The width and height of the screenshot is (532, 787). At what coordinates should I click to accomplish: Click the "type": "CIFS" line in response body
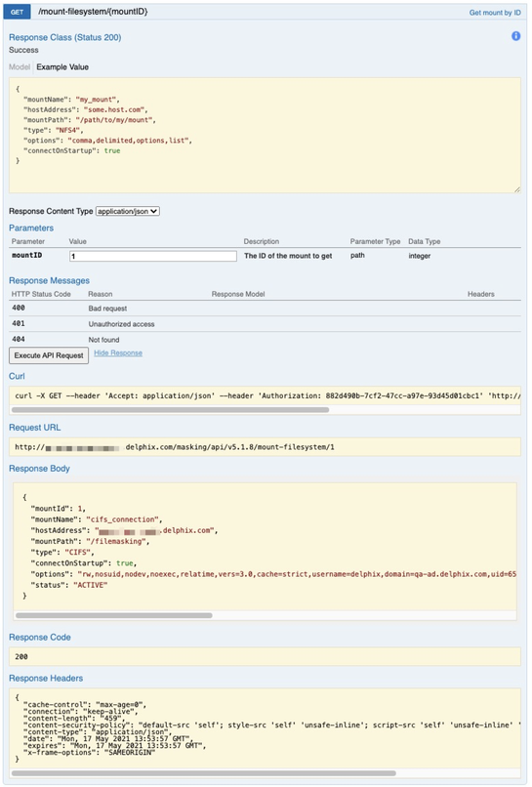pos(62,552)
